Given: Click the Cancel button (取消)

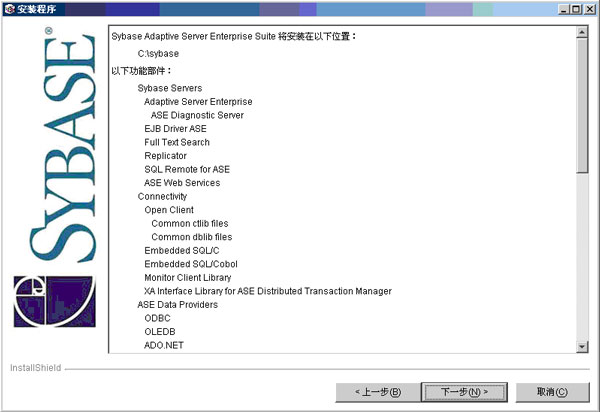Looking at the screenshot, I should [x=552, y=392].
